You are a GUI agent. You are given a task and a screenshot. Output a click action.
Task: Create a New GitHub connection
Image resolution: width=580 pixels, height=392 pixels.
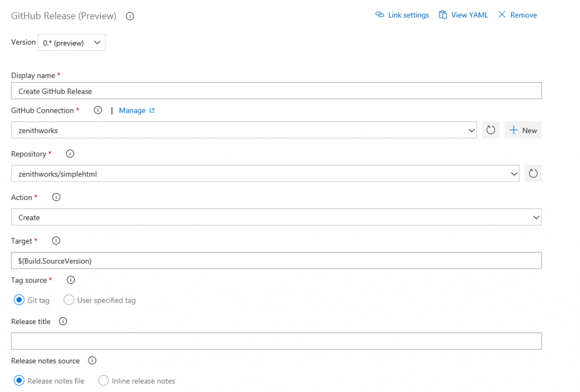pos(522,130)
